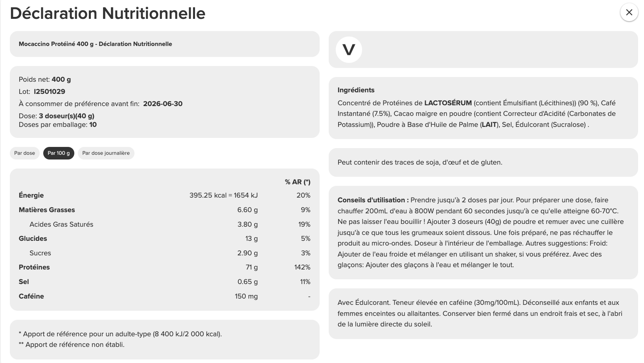Click the 3 doseur(s)(40 g) dose text

[x=66, y=116]
